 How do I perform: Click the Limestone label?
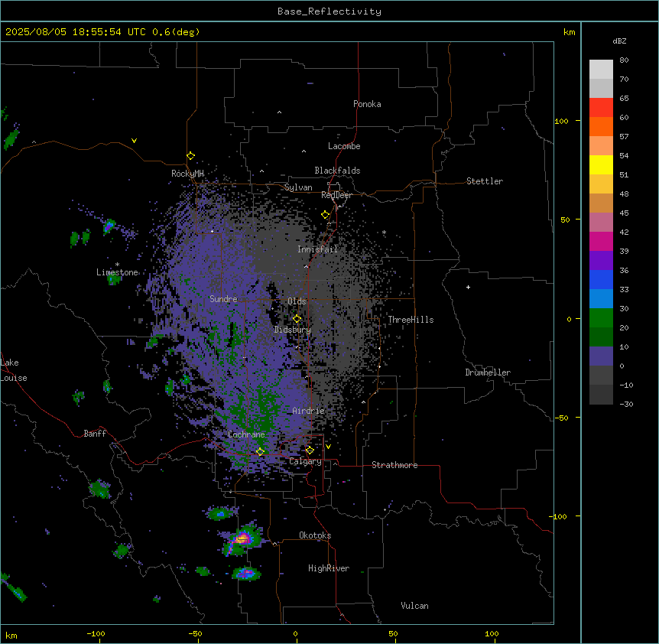(x=117, y=272)
